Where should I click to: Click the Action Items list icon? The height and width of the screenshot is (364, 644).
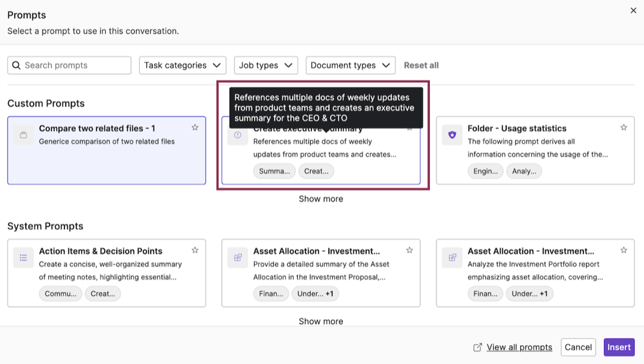(x=23, y=258)
